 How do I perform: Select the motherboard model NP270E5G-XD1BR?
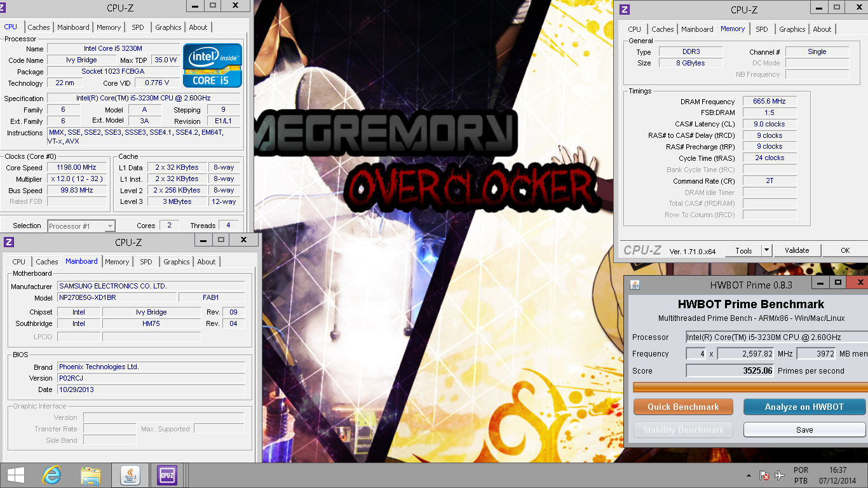coord(117,297)
